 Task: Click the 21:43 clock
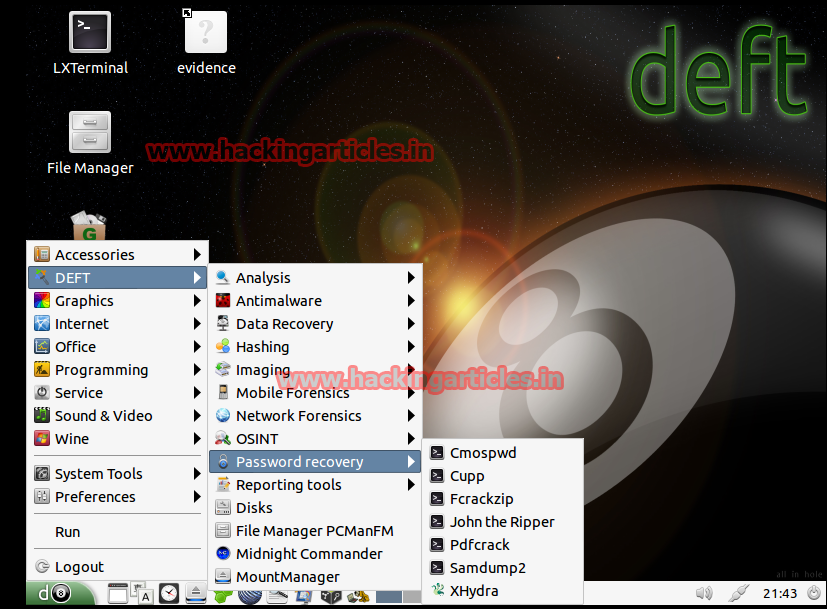pyautogui.click(x=780, y=594)
